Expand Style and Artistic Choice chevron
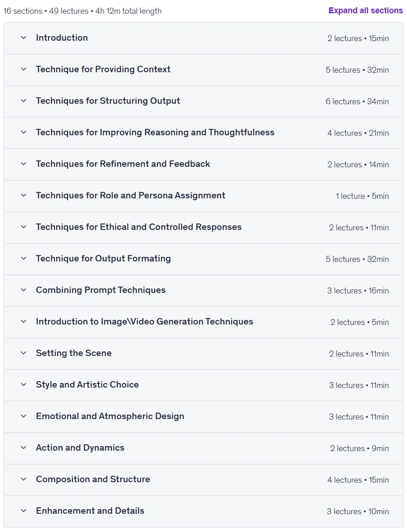This screenshot has width=407, height=532. (x=23, y=385)
